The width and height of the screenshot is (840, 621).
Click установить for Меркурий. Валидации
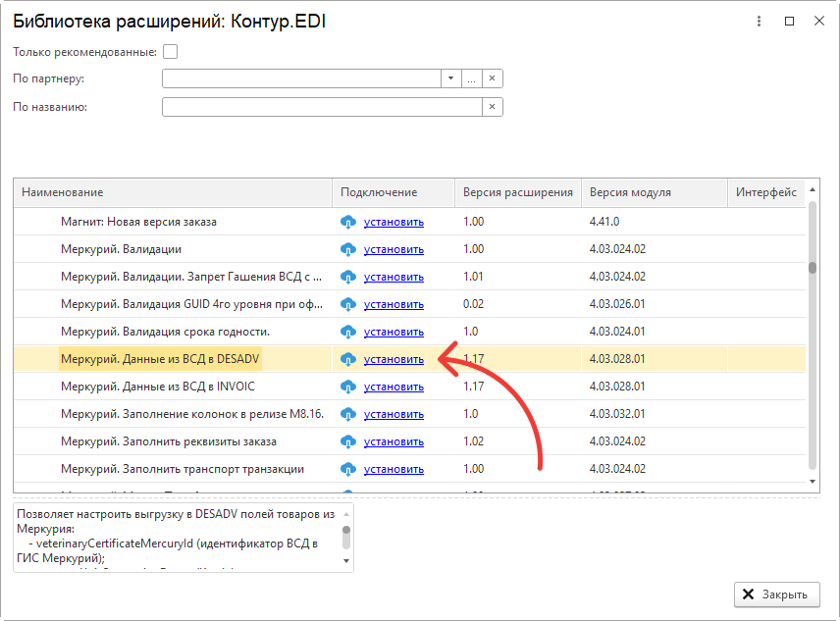pyautogui.click(x=394, y=249)
